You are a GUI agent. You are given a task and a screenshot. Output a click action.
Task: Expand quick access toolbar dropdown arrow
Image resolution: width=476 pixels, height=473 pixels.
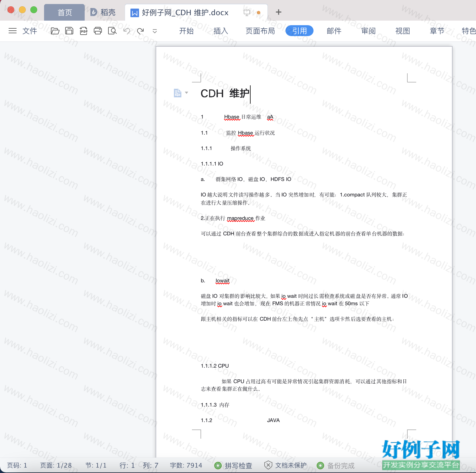coord(155,31)
